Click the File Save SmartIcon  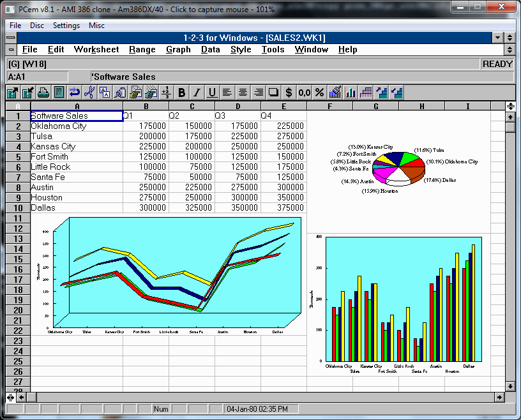[28, 93]
